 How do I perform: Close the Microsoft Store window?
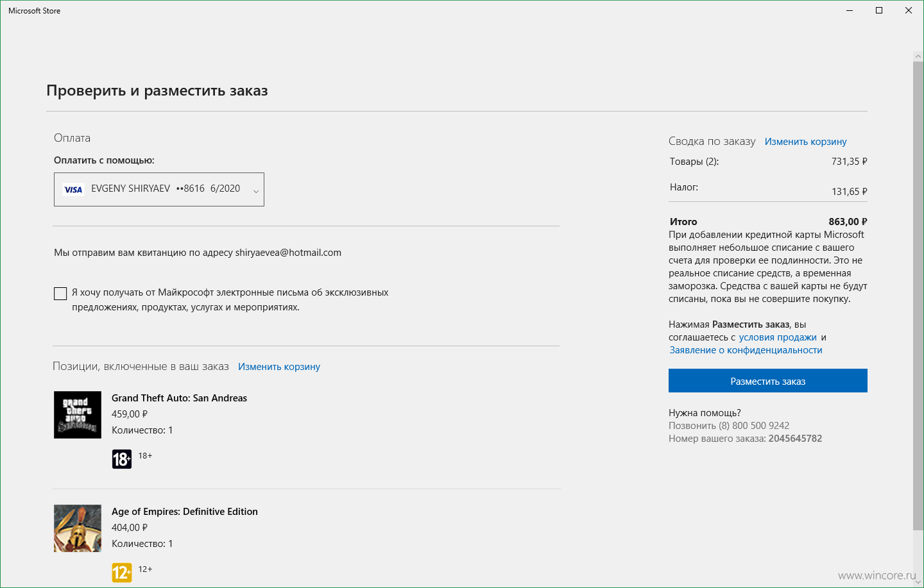(x=909, y=10)
